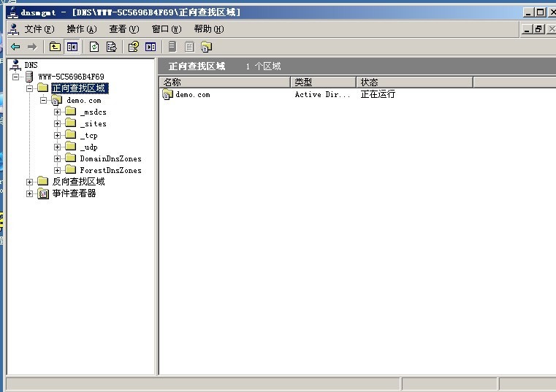This screenshot has height=392, width=556.
Task: Expand the _sites node
Action: [x=57, y=123]
